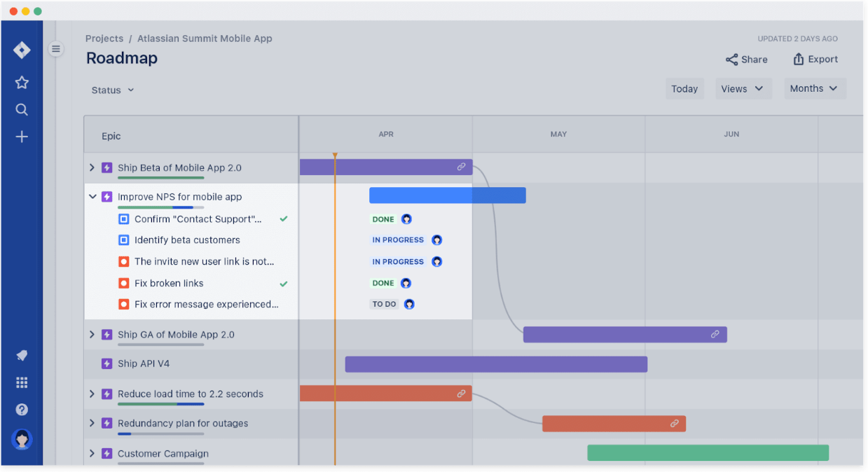Viewport: 868px width, 472px height.
Task: Expand the Reduce load time to 2.2 seconds epic
Action: pos(92,394)
